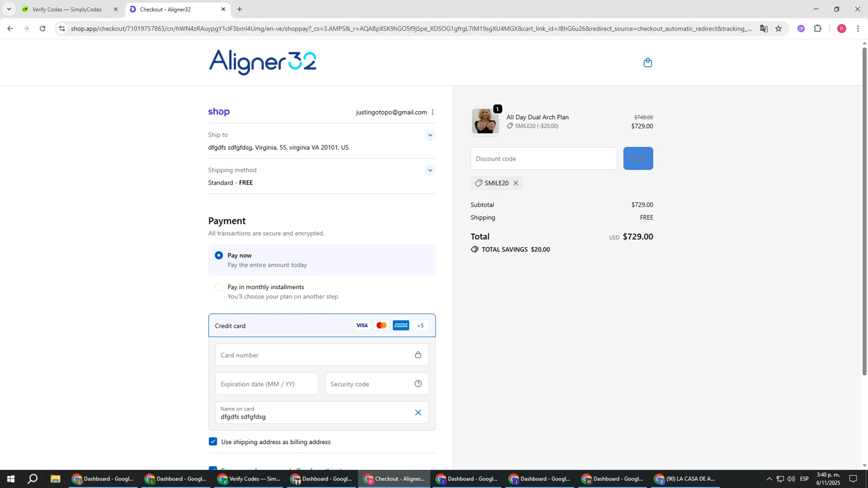Click the Aligner32 logo
The image size is (868, 488).
point(263,62)
